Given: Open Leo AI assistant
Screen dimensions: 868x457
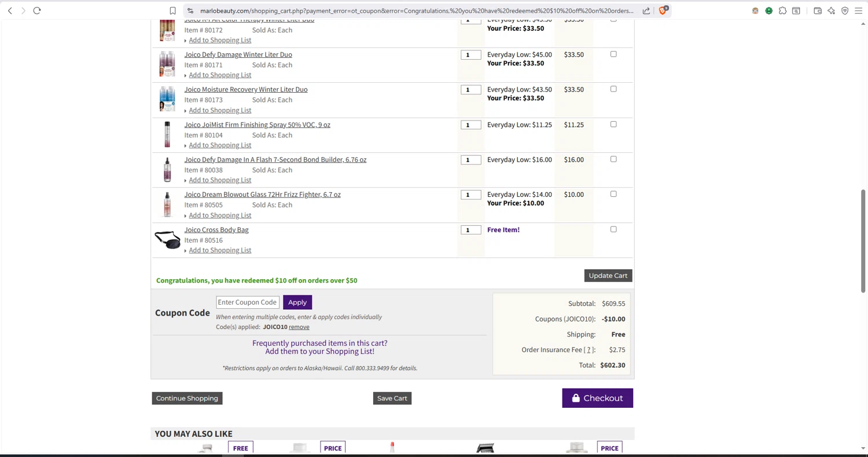Looking at the screenshot, I should click(831, 10).
